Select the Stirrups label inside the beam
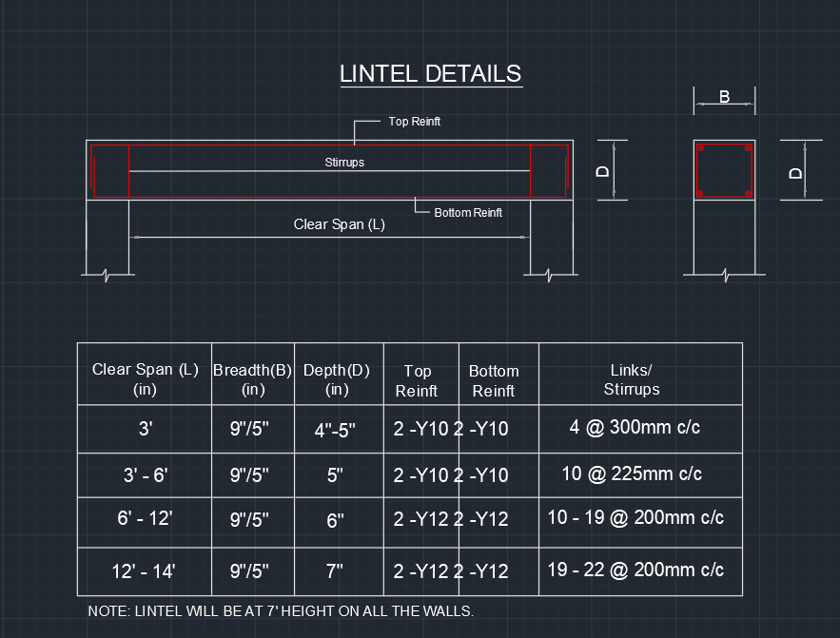The width and height of the screenshot is (840, 638). [x=343, y=163]
